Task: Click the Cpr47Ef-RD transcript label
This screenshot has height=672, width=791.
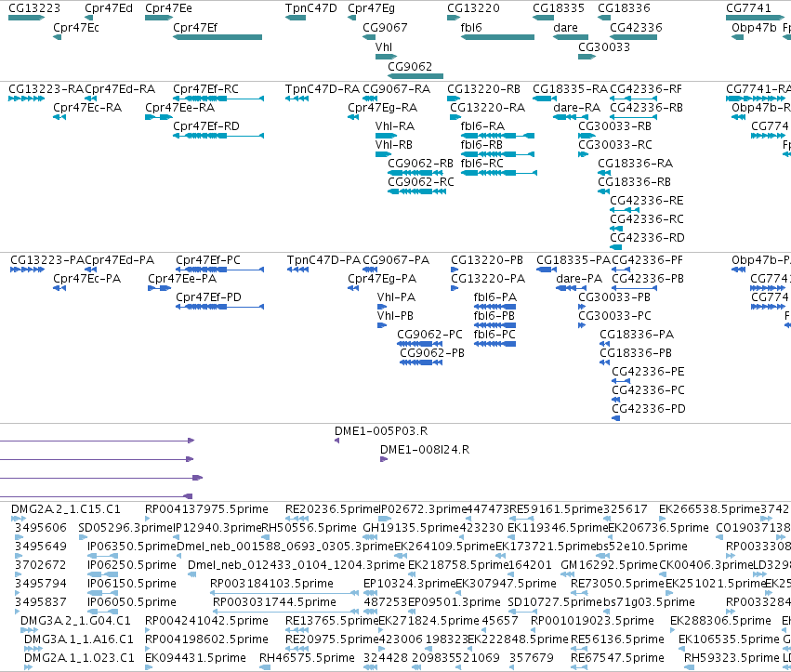Action: 206,126
